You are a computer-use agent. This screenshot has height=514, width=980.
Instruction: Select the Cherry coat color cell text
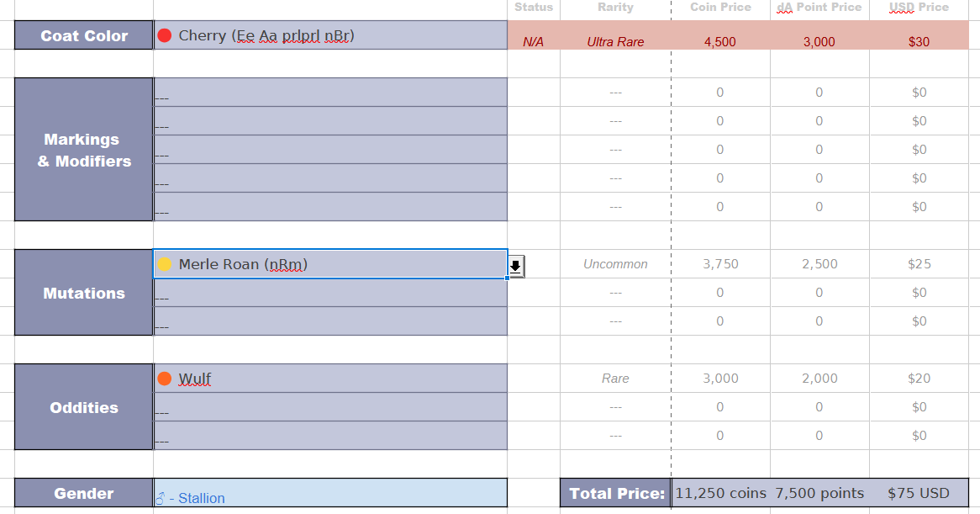click(x=266, y=35)
